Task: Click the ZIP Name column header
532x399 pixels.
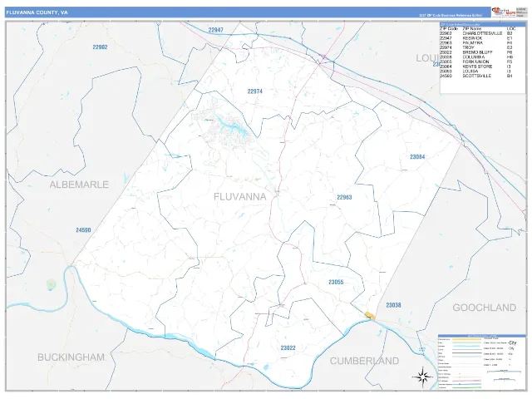Action: (x=471, y=29)
